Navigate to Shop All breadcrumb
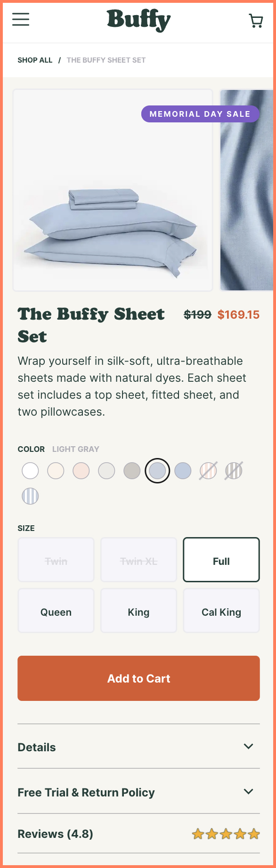 (x=34, y=60)
